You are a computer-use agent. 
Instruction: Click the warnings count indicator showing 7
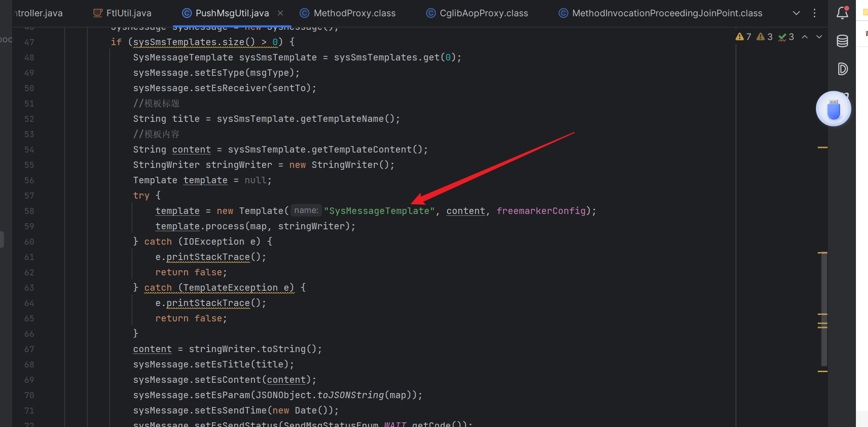click(x=743, y=37)
